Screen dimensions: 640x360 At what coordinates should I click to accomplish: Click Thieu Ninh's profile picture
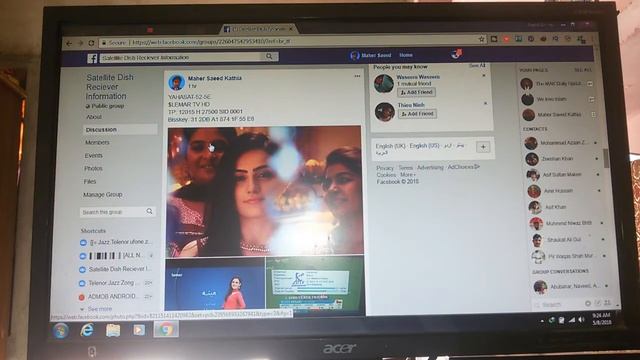pyautogui.click(x=384, y=112)
